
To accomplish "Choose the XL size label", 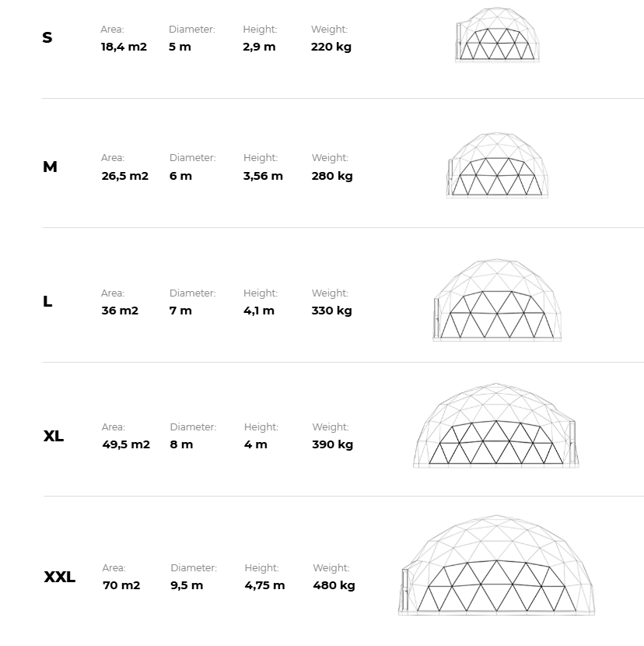I will point(54,436).
